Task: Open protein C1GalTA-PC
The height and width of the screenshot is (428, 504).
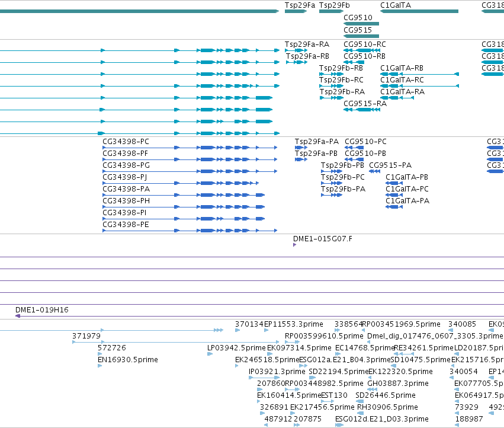Action: tap(407, 189)
